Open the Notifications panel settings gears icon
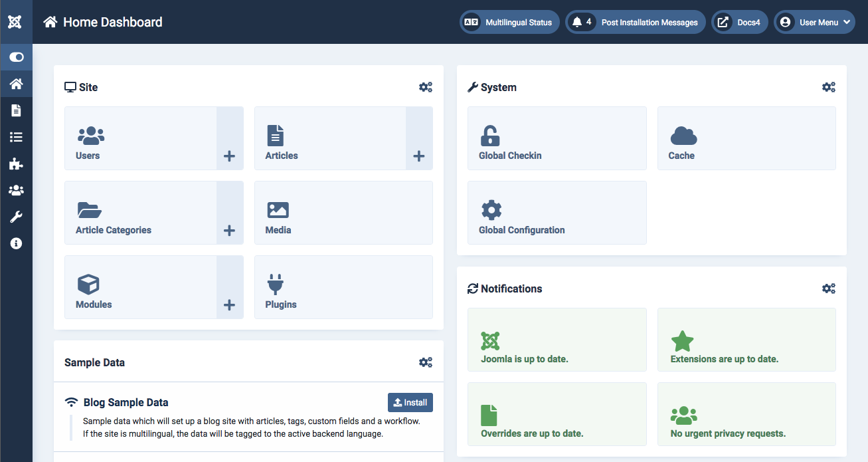This screenshot has height=462, width=868. [x=829, y=288]
